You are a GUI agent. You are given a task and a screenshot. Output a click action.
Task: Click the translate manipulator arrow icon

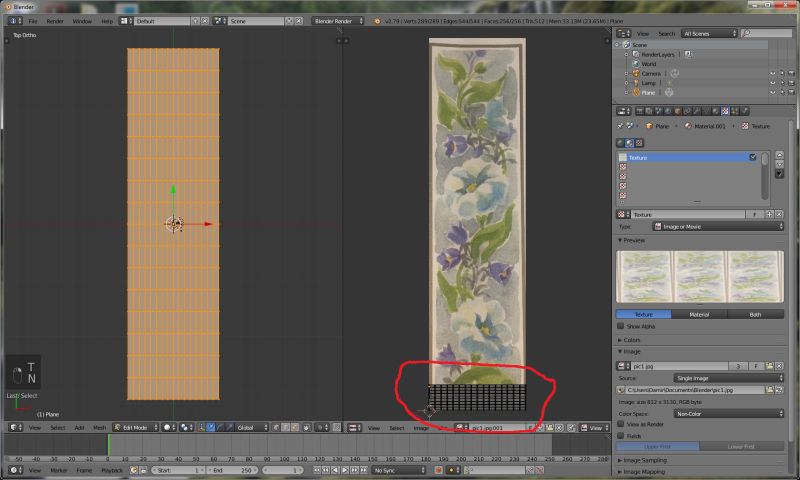(x=210, y=427)
